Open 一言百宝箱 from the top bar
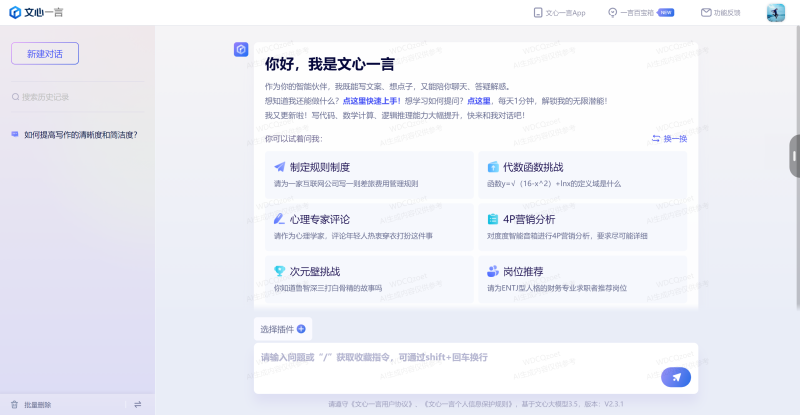 click(631, 13)
